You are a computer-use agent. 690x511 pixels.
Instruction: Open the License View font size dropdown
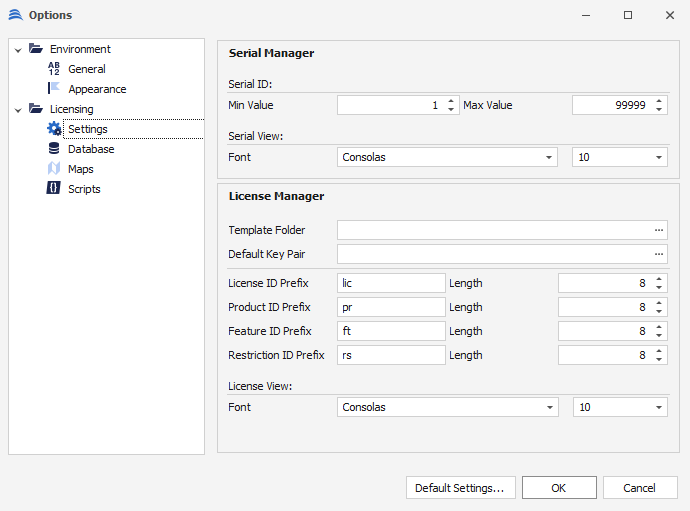click(x=659, y=407)
